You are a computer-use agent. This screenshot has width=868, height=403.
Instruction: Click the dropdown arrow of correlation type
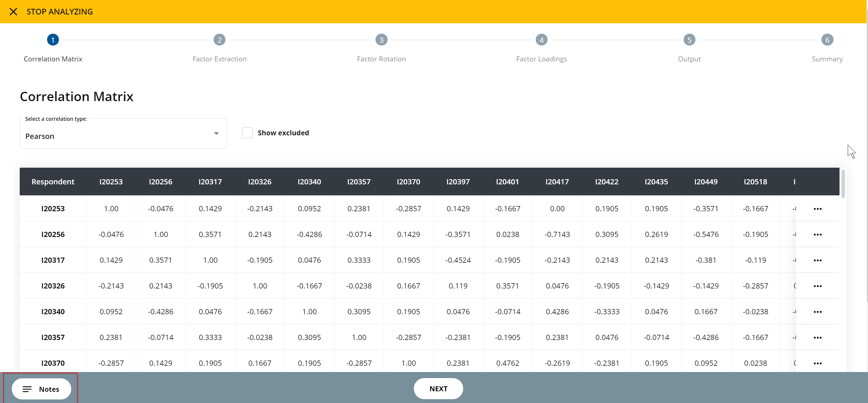click(x=216, y=133)
